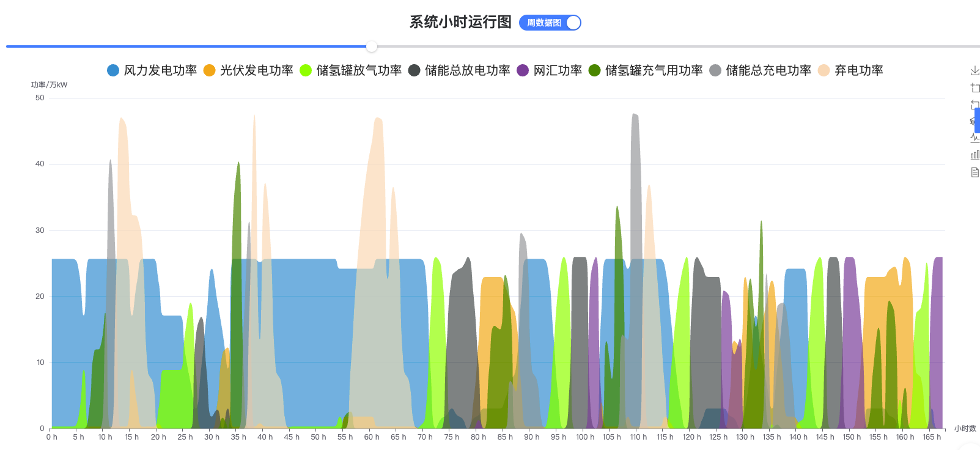Screen dimensions: 980x450
Task: Activate the area zoom tool
Action: click(x=974, y=88)
